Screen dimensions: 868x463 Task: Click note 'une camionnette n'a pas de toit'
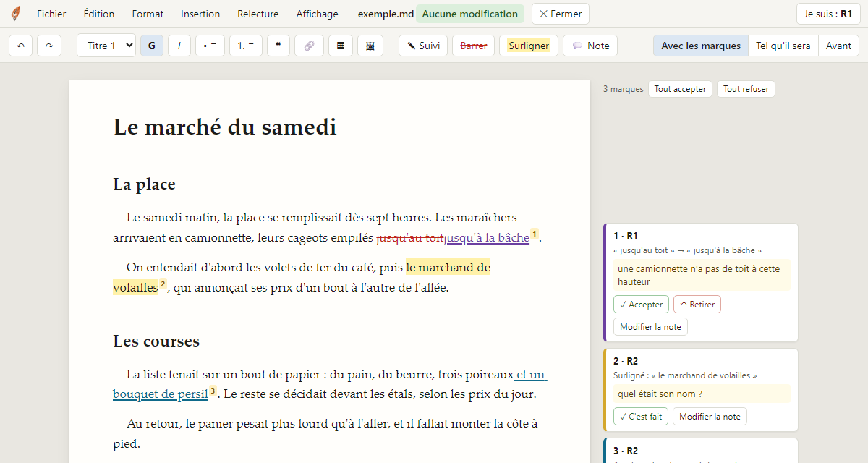702,275
